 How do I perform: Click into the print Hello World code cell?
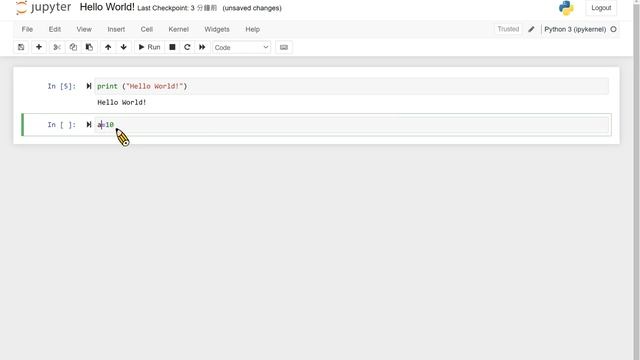[x=351, y=86]
